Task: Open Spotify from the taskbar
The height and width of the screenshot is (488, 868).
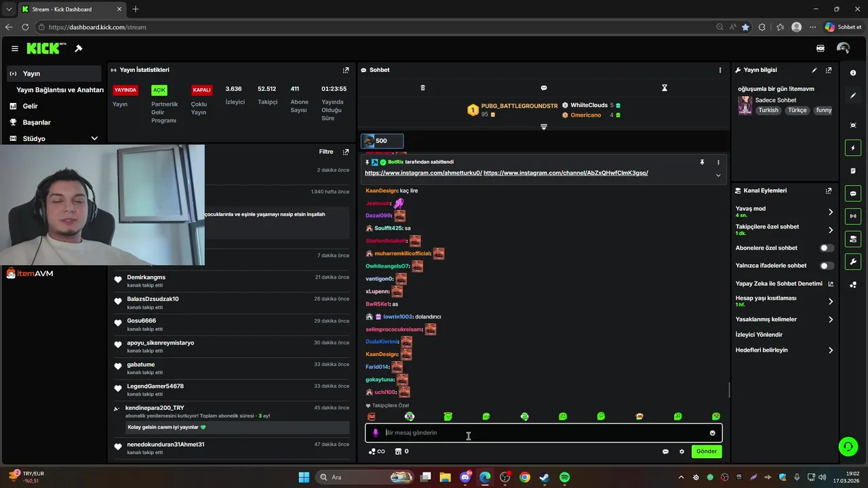Action: click(564, 477)
